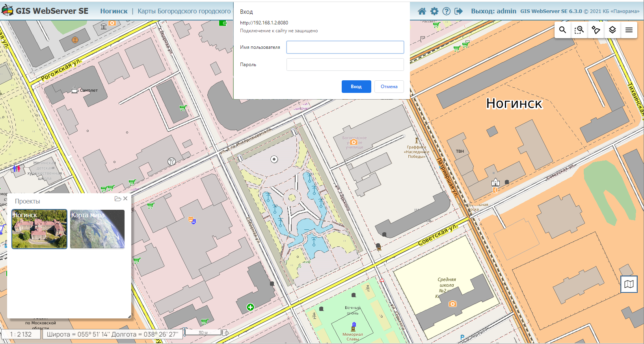644x344 pixels.
Task: Click the map scale 1:2132 box
Action: click(21, 334)
